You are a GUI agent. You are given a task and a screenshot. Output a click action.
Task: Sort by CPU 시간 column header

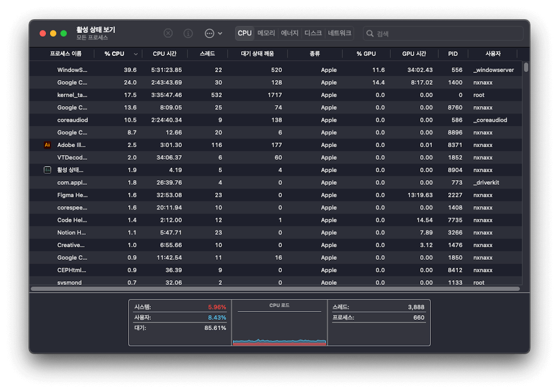tap(165, 54)
